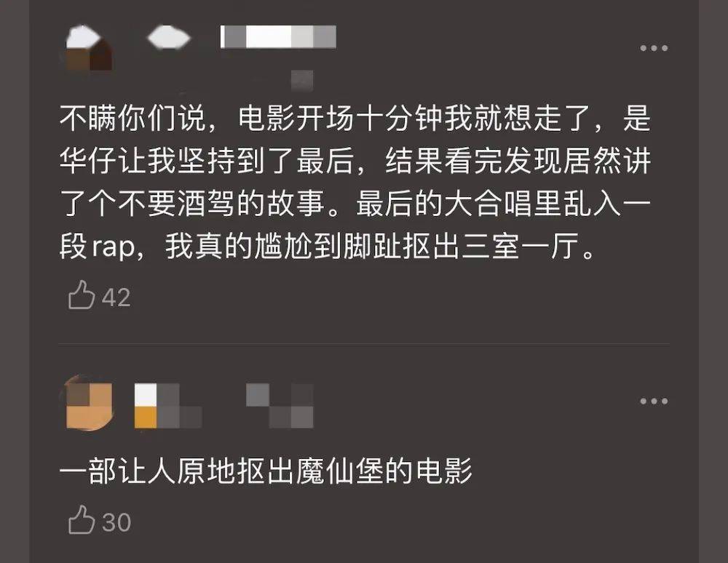Screen dimensions: 728x563
Task: Click the 30 like count
Action: [x=116, y=522]
